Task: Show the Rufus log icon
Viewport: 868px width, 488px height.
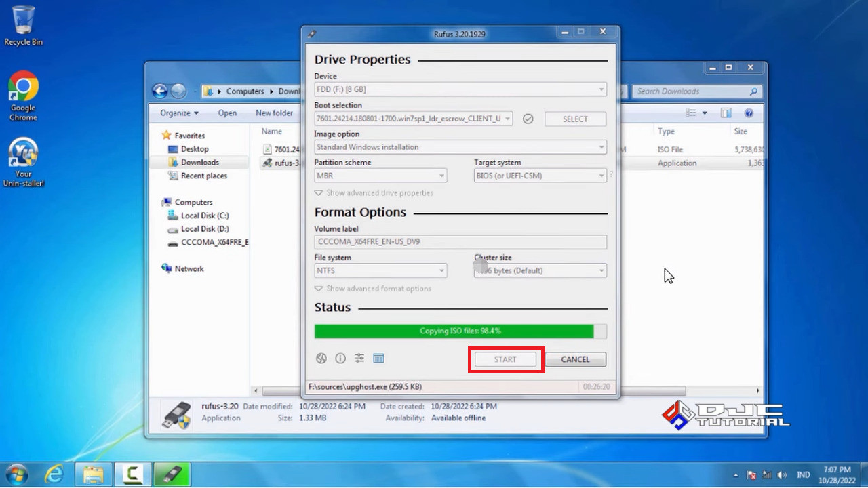Action: [378, 359]
